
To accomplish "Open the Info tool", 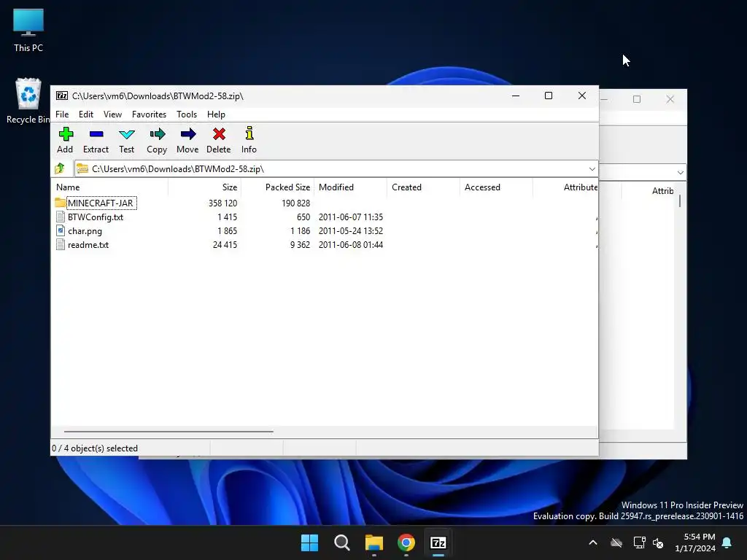I will click(x=249, y=133).
